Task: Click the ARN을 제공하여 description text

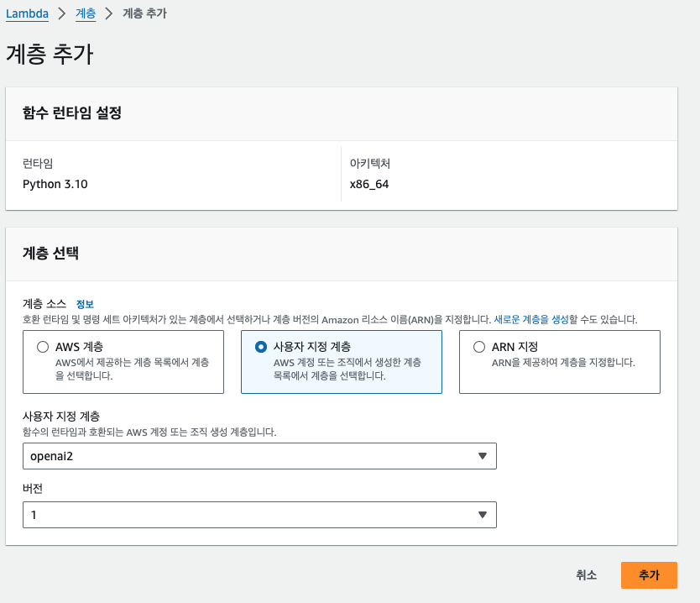Action: [563, 362]
